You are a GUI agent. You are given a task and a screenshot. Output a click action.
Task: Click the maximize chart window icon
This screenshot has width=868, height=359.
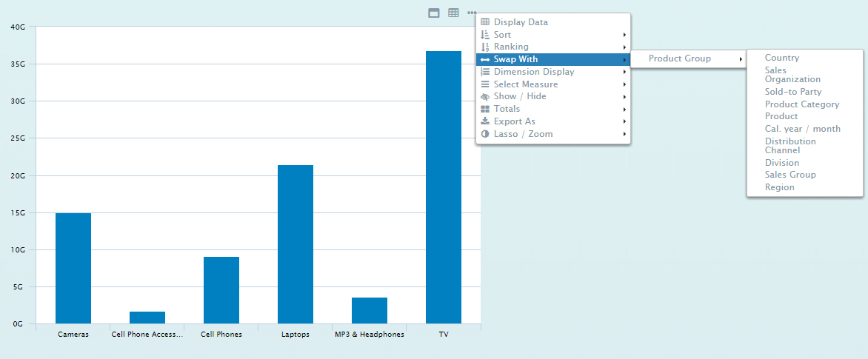point(434,13)
